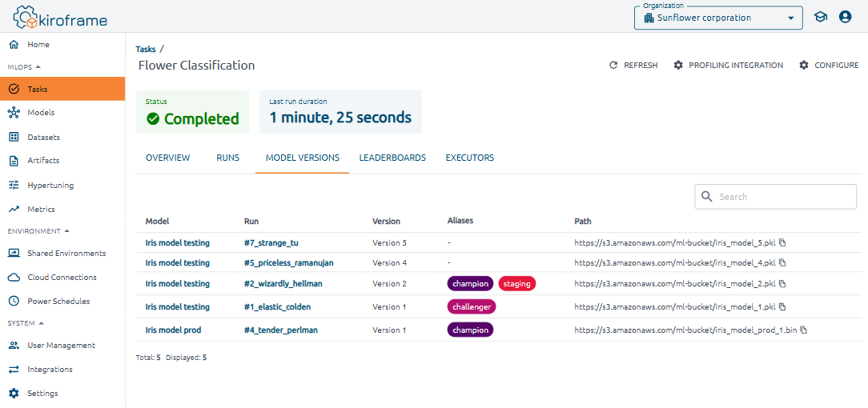
Task: Click the Profiling Integration button
Action: pos(728,66)
